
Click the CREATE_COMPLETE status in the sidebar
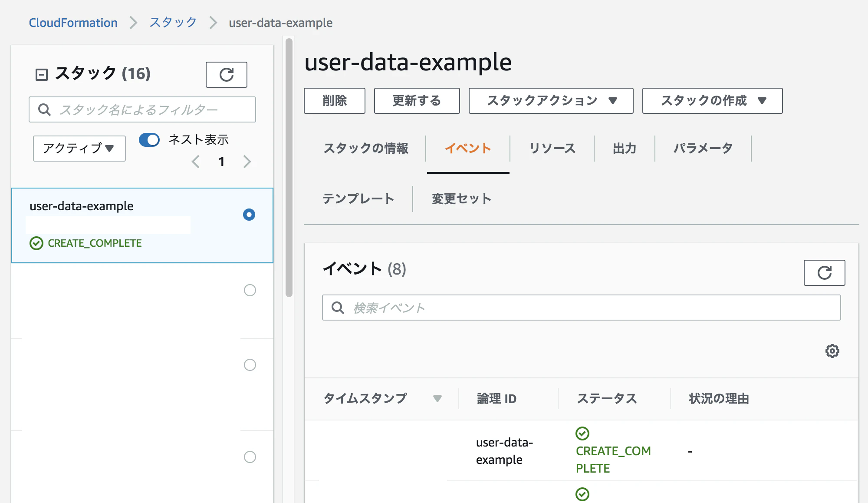click(x=95, y=243)
